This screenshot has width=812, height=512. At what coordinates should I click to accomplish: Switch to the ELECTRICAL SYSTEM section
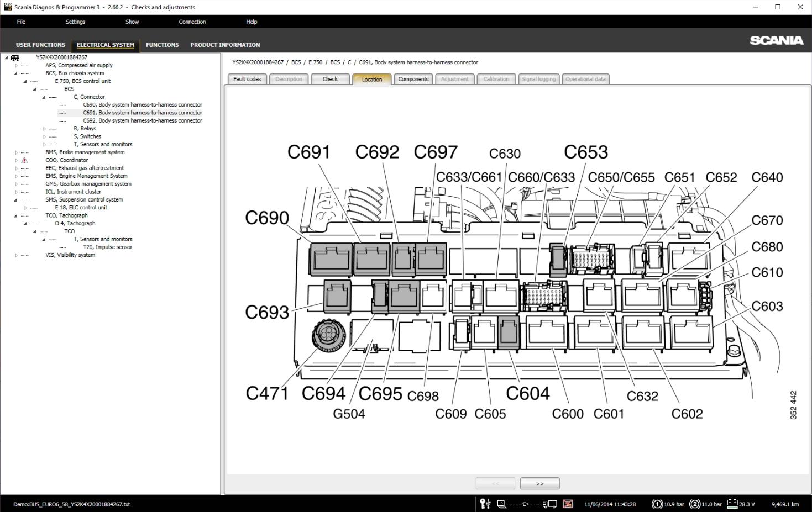click(x=106, y=45)
